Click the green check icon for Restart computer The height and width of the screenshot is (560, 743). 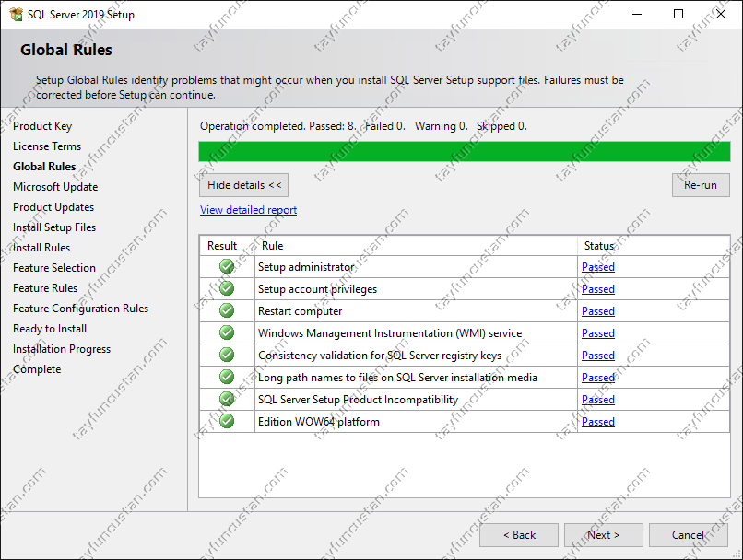click(227, 310)
